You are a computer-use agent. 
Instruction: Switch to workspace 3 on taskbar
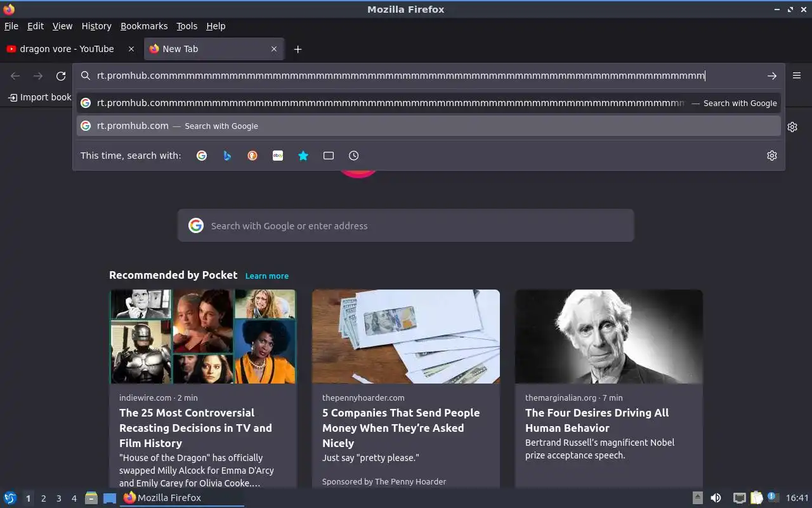coord(58,498)
